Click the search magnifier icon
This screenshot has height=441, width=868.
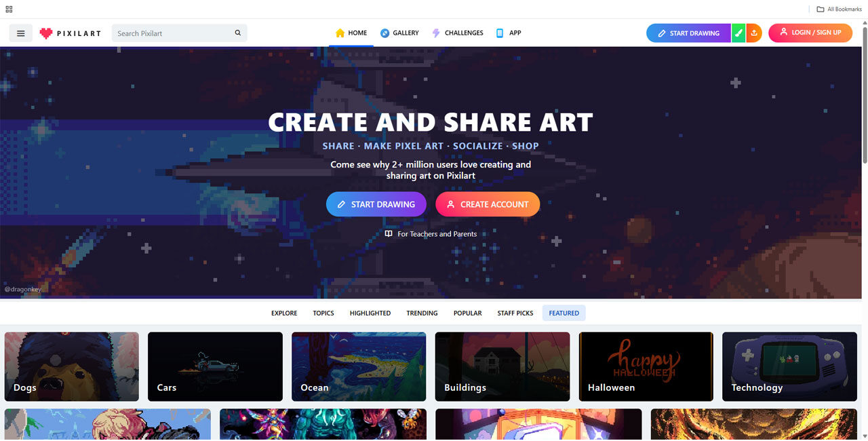tap(238, 33)
